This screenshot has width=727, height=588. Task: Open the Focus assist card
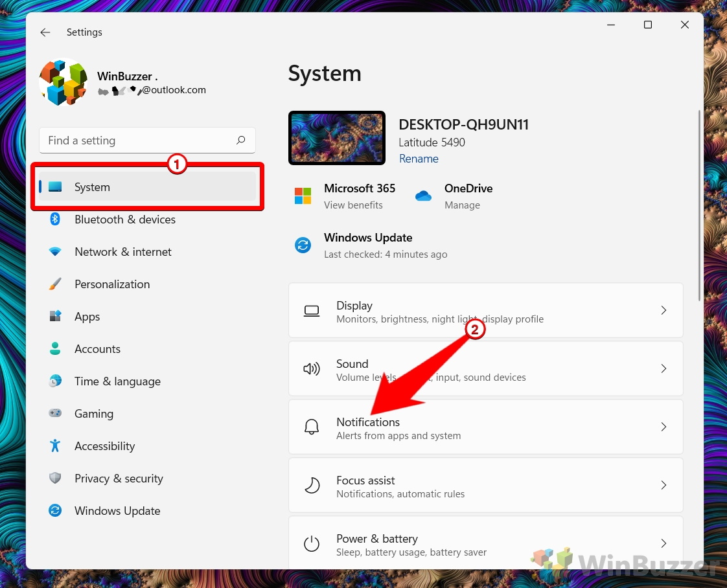pyautogui.click(x=486, y=485)
